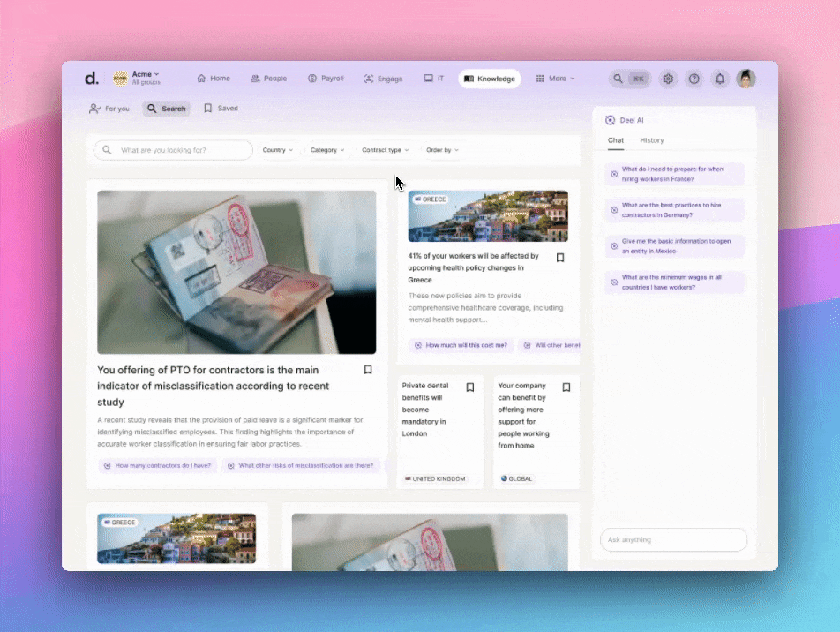Bookmark the London dental benefits card
The height and width of the screenshot is (632, 840).
470,387
